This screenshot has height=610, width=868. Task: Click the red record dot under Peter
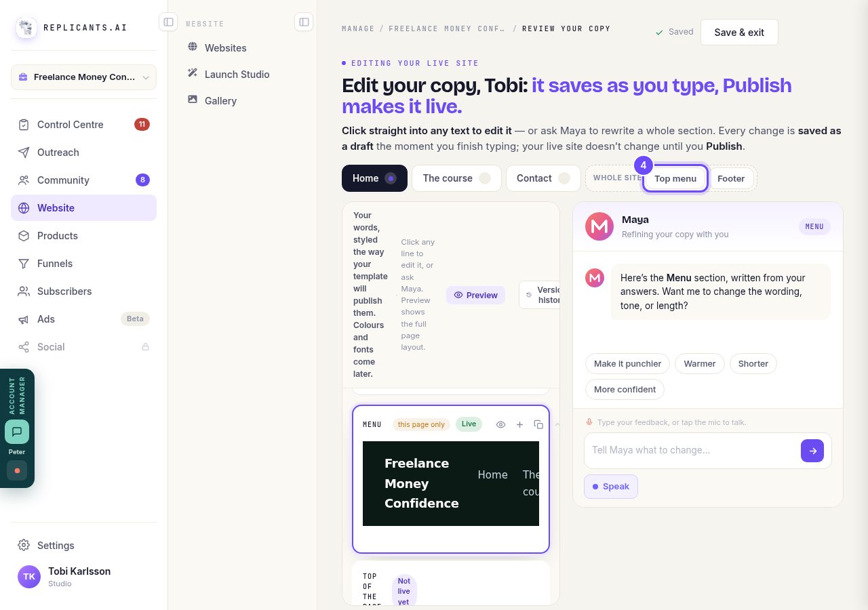point(17,470)
